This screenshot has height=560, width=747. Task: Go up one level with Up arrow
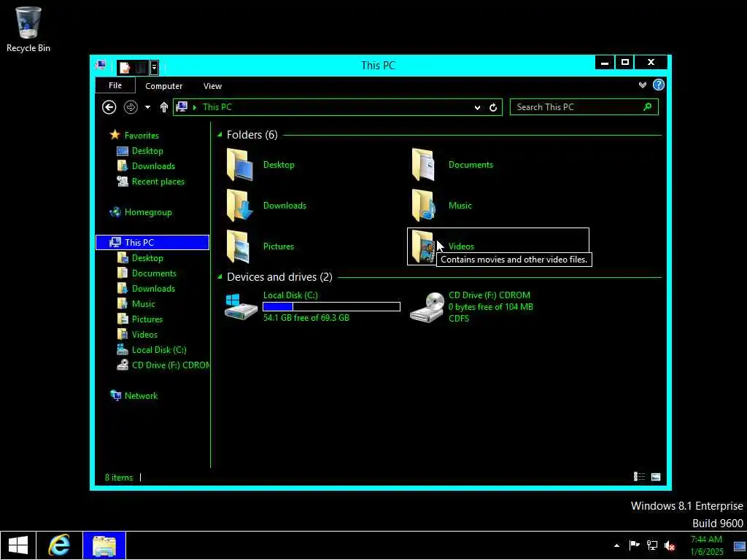click(x=164, y=107)
